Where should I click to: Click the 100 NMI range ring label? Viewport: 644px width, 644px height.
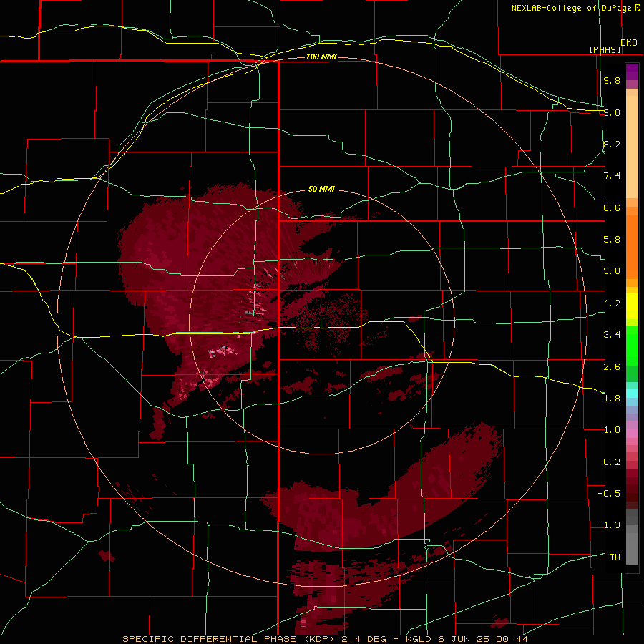(x=321, y=57)
